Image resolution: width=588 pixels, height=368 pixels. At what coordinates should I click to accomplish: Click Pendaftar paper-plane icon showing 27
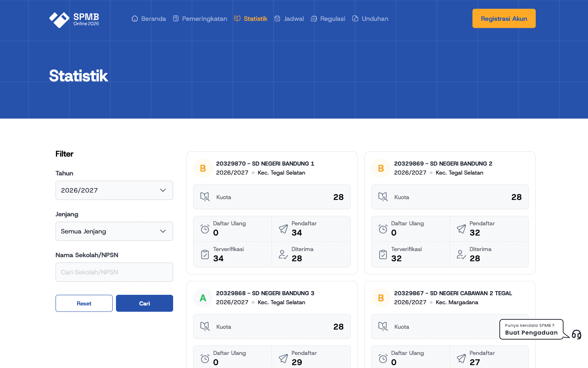461,359
